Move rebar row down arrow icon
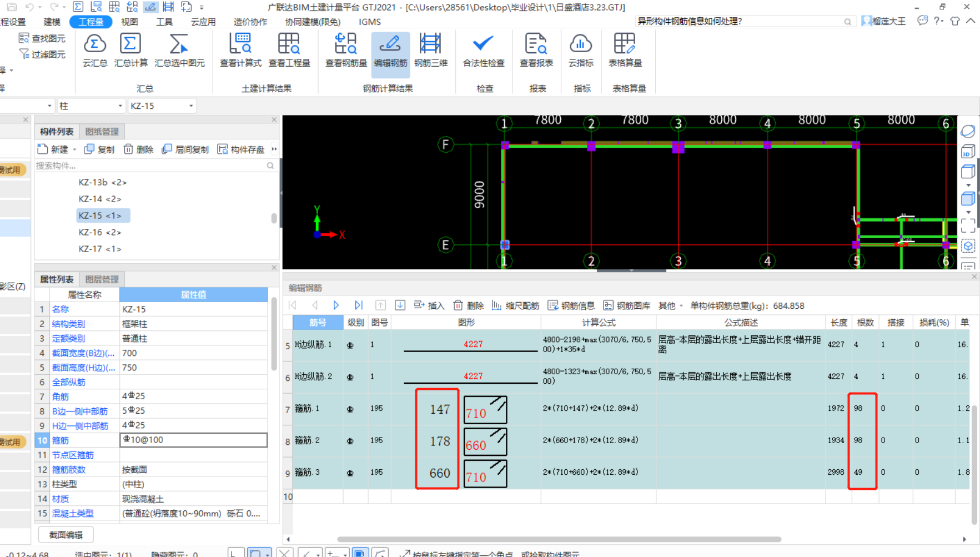Screen dimensions: 980x557 (400, 305)
